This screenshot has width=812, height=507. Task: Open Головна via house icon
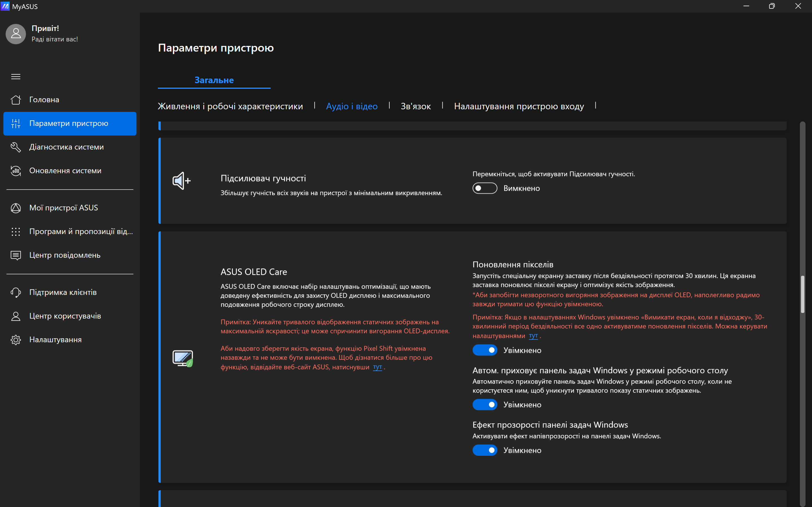coord(16,100)
